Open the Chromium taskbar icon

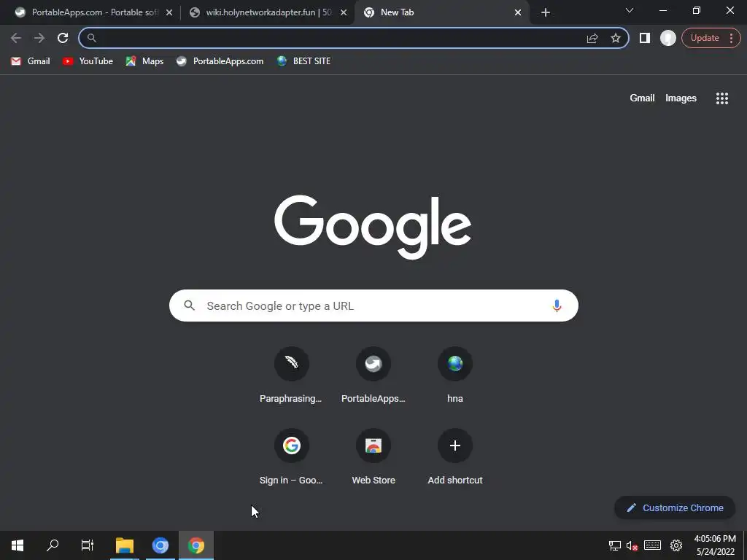click(160, 545)
